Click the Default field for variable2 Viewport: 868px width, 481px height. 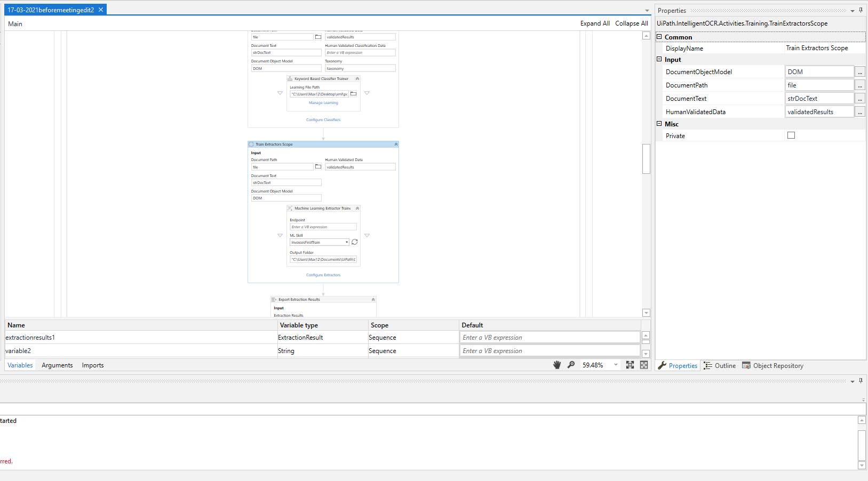click(x=550, y=351)
